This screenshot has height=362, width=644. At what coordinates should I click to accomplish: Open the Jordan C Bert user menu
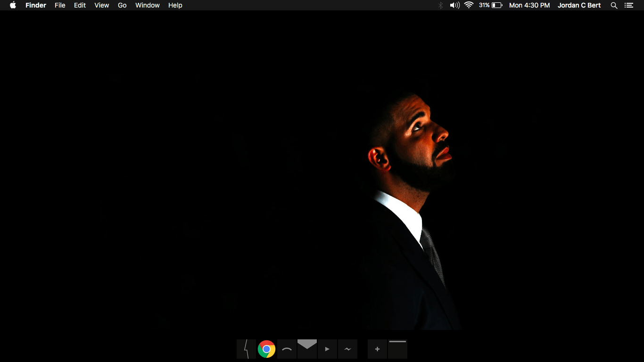point(579,5)
